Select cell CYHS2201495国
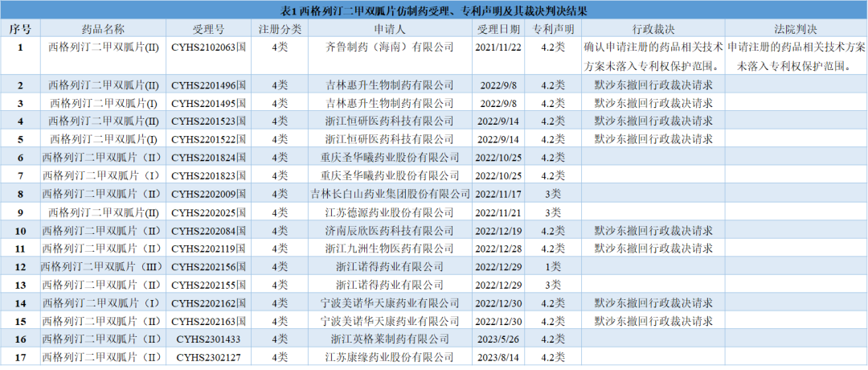The height and width of the screenshot is (370, 868). 208,103
